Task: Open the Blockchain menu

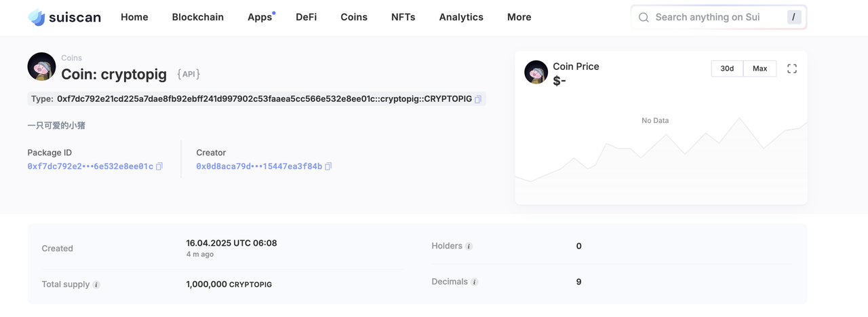Action: pyautogui.click(x=198, y=17)
